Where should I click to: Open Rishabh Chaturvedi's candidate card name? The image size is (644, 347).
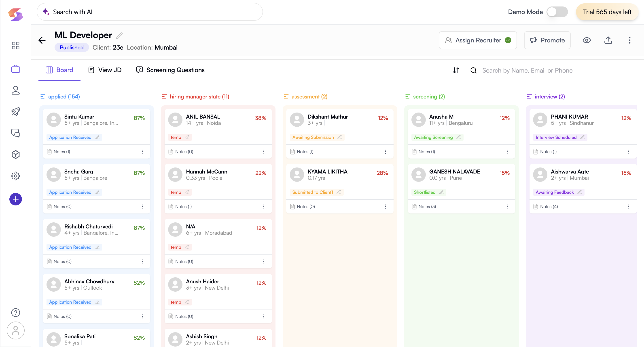89,226
